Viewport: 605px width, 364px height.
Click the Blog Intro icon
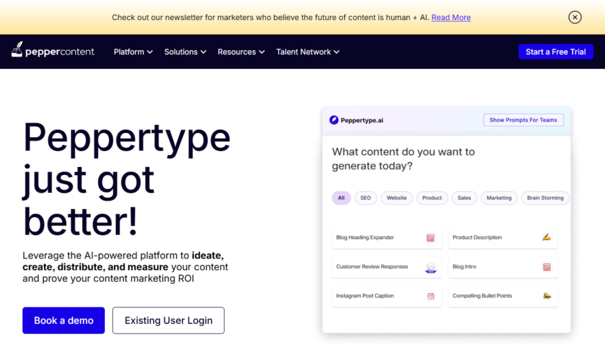pos(547,267)
